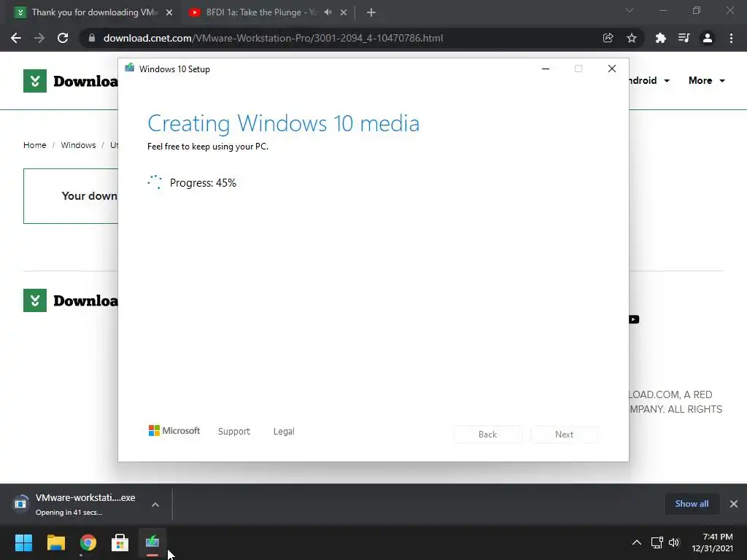Click the address bar URL

[273, 38]
